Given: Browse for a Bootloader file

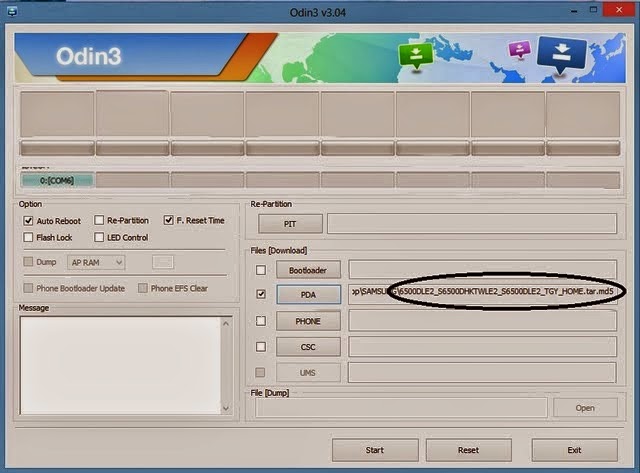Looking at the screenshot, I should (x=308, y=270).
